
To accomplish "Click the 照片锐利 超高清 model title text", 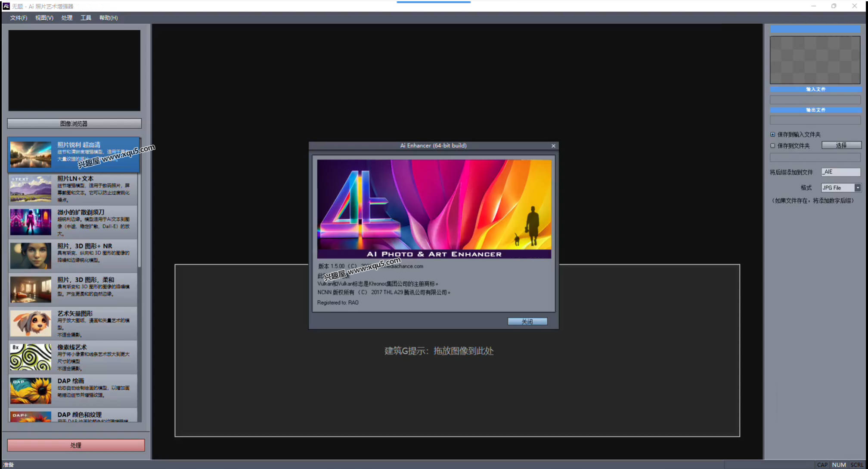I will 79,145.
